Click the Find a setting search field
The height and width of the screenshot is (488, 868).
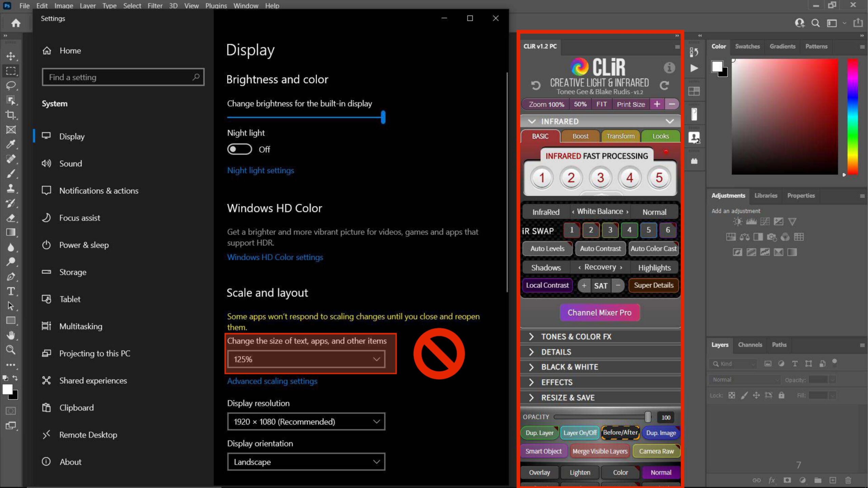pos(123,77)
